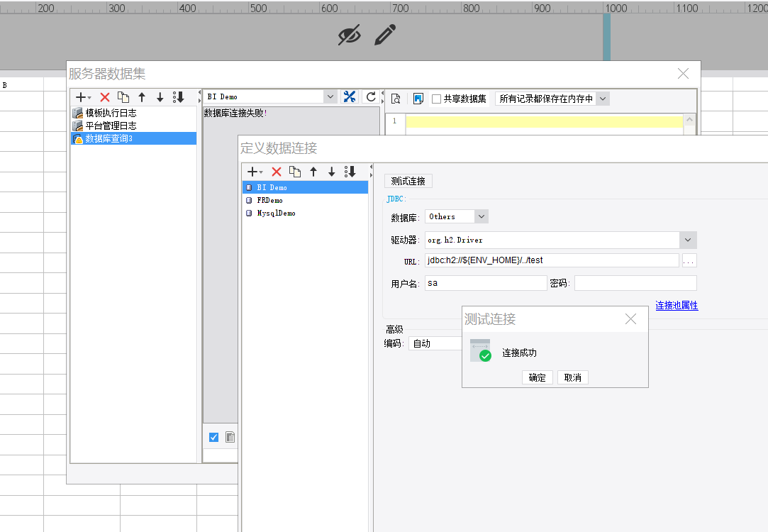Viewport: 768px width, 532px height.
Task: Click the pencil edit icon above the dialog
Action: (x=385, y=35)
